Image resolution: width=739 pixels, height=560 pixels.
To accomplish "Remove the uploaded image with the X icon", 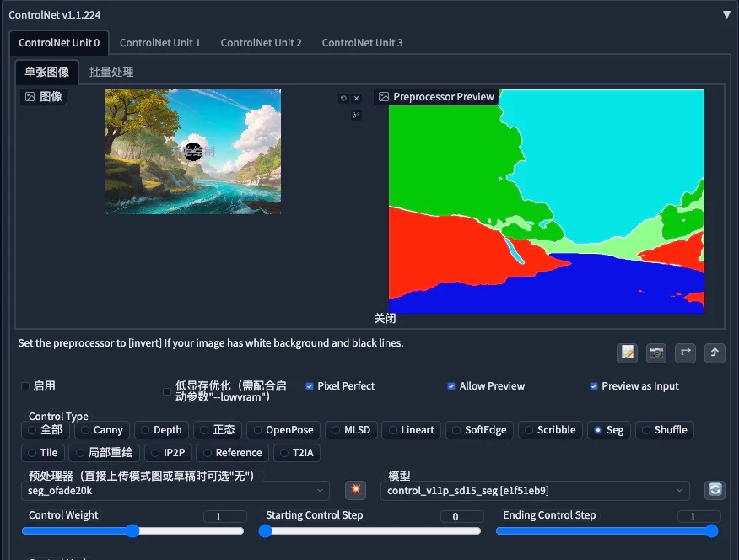I will point(356,98).
